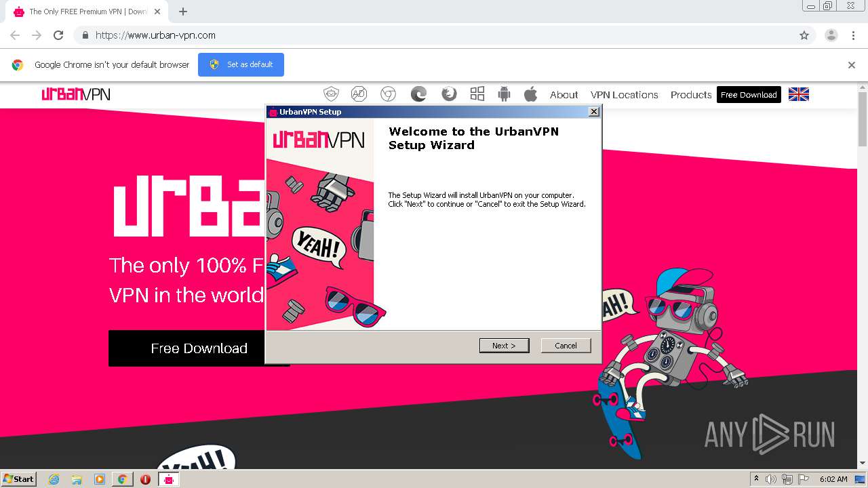
Task: Open VPN Locations menu item
Action: point(625,95)
